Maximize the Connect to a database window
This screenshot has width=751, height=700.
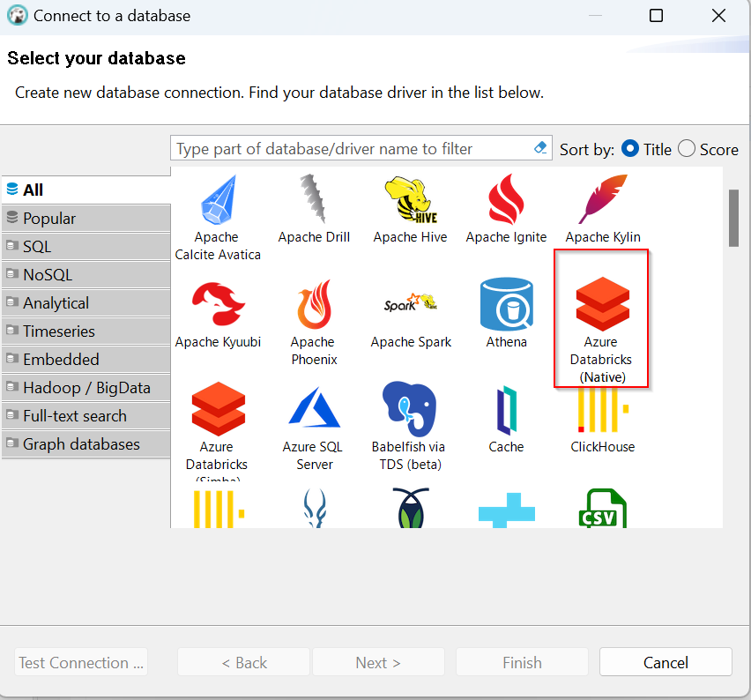656,16
